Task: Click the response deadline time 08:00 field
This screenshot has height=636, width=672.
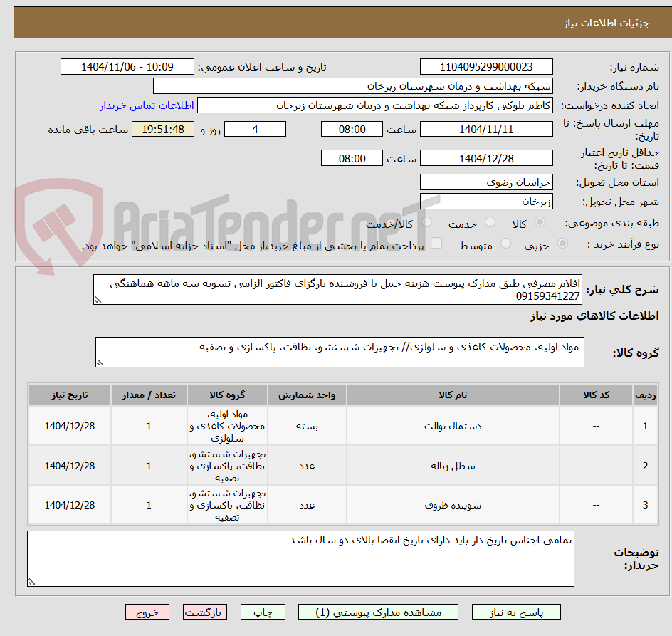Action: click(352, 129)
